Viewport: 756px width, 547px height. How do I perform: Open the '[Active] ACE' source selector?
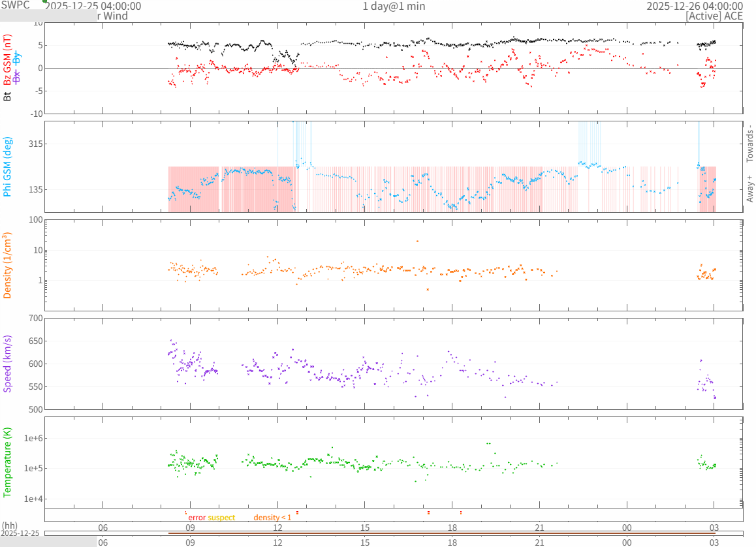tap(714, 16)
